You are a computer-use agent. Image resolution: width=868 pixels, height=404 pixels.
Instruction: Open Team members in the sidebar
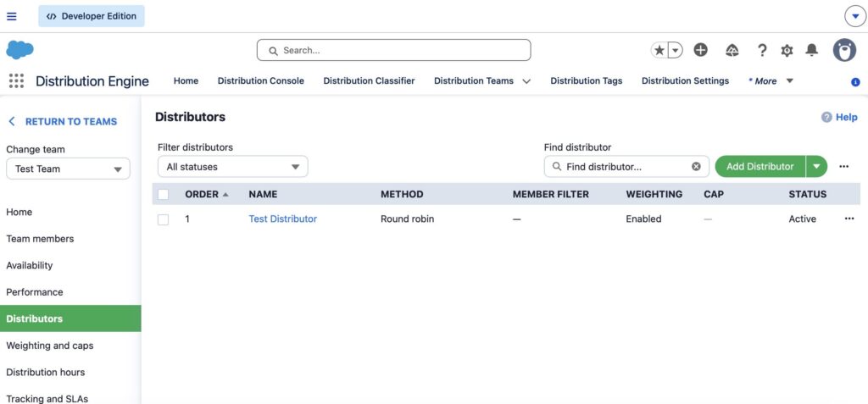pyautogui.click(x=40, y=239)
